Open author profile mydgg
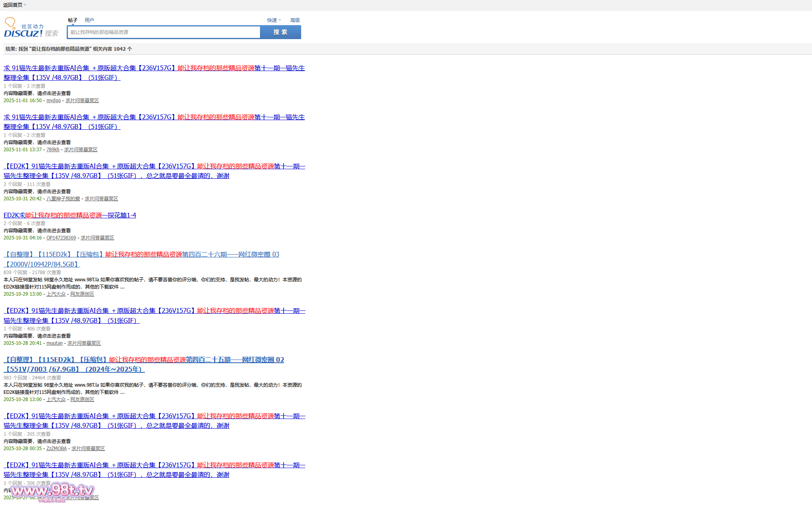This screenshot has width=812, height=506. click(x=53, y=101)
